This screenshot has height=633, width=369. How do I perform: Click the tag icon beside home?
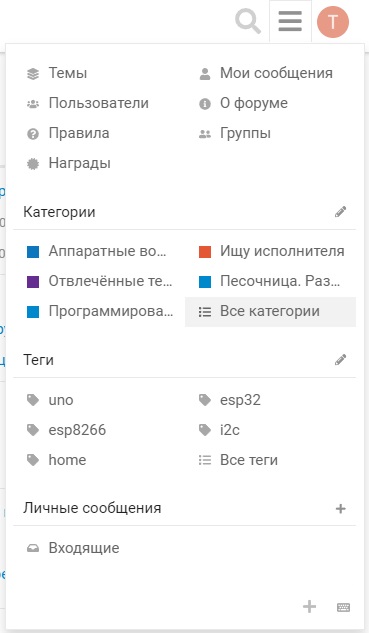pyautogui.click(x=33, y=460)
